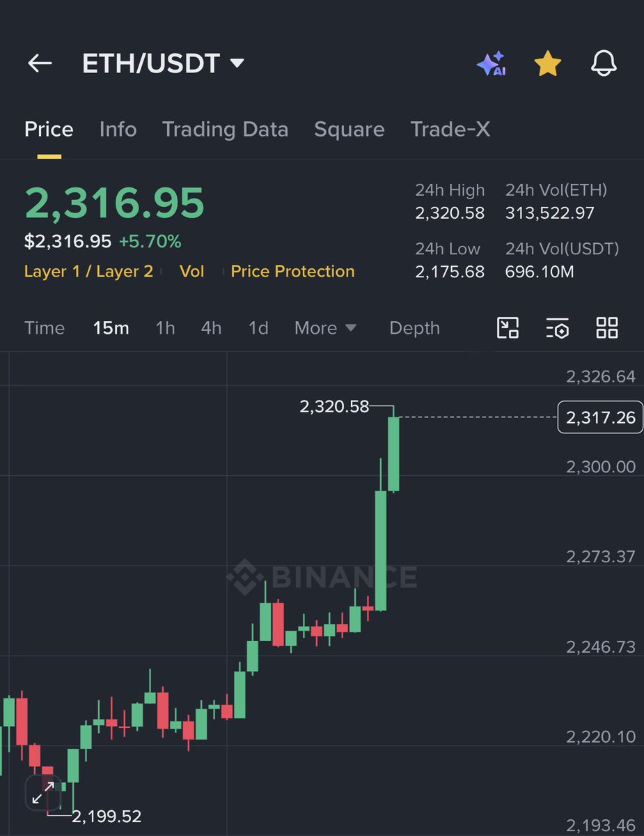Open the Binance AI sparkle assistant
The width and height of the screenshot is (644, 836).
492,64
